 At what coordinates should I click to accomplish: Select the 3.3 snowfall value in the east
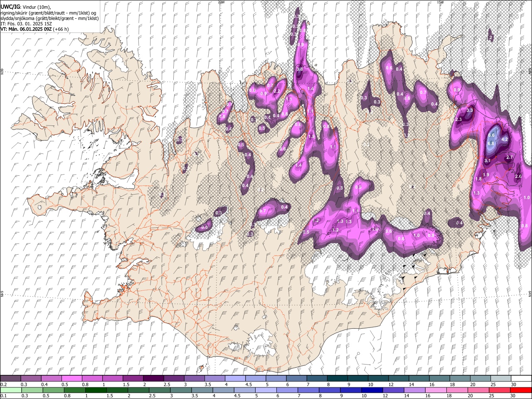(x=470, y=111)
